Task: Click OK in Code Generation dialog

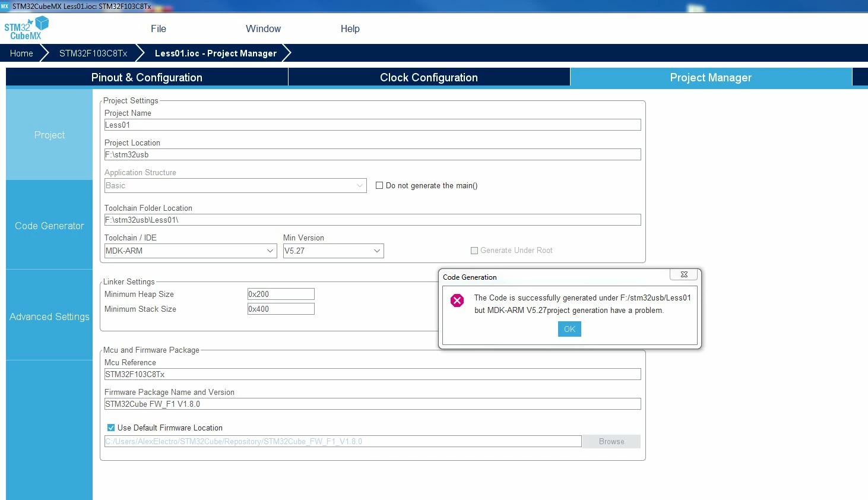Action: [x=569, y=329]
